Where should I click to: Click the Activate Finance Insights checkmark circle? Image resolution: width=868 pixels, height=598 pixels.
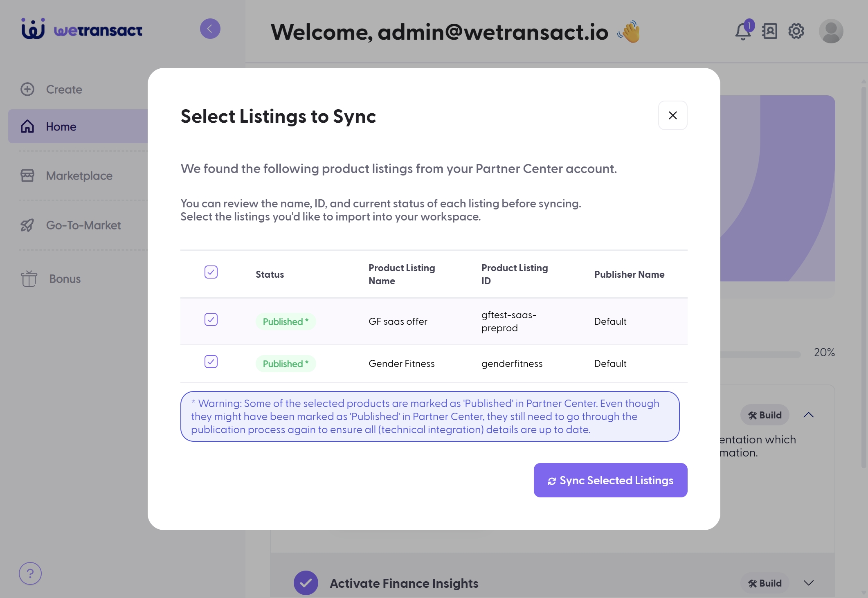[306, 583]
